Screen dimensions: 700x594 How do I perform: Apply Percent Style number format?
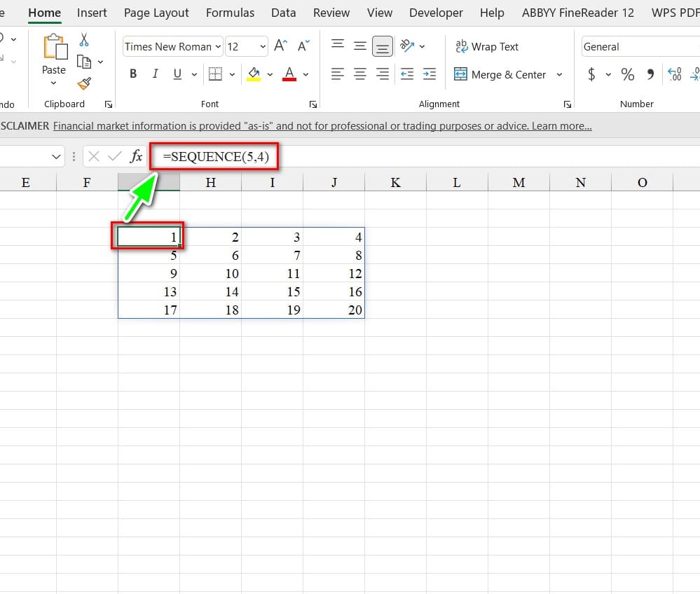coord(627,74)
